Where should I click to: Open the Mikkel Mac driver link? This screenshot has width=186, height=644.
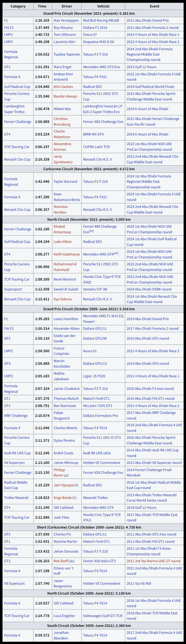point(62,109)
